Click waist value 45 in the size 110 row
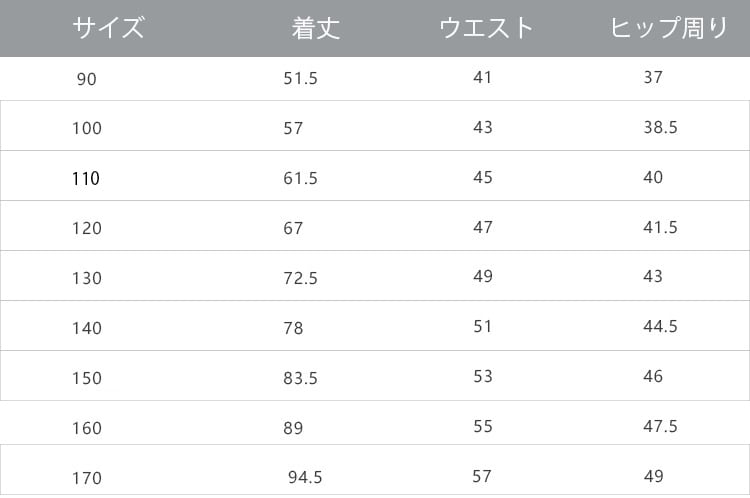Viewport: 750px width, 498px height. pos(483,177)
